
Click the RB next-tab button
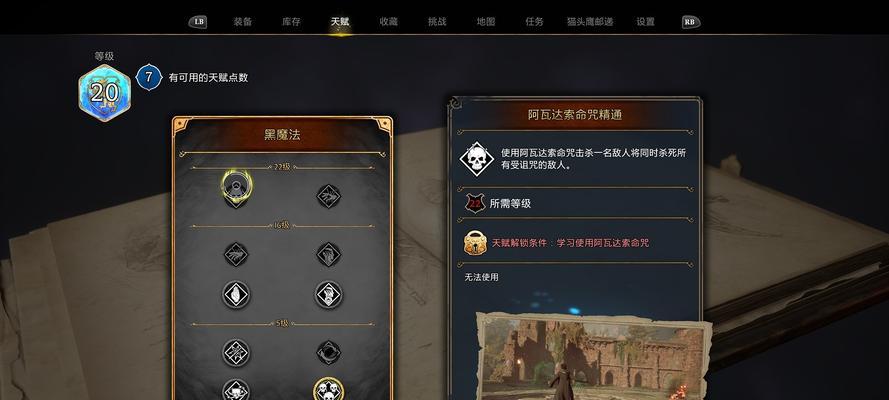[691, 22]
